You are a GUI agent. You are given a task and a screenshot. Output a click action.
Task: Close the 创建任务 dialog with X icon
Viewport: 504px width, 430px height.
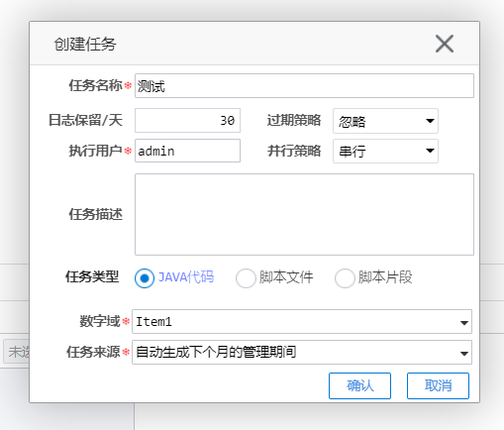coord(445,44)
